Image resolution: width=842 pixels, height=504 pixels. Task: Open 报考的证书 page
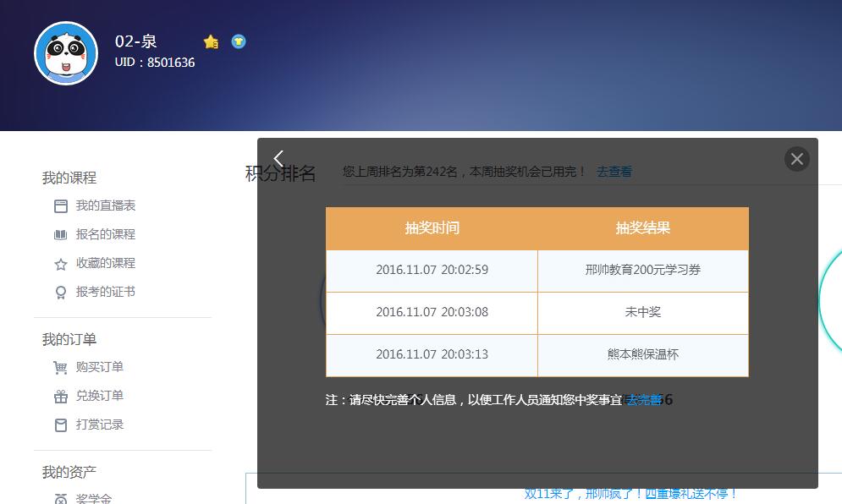pos(105,292)
